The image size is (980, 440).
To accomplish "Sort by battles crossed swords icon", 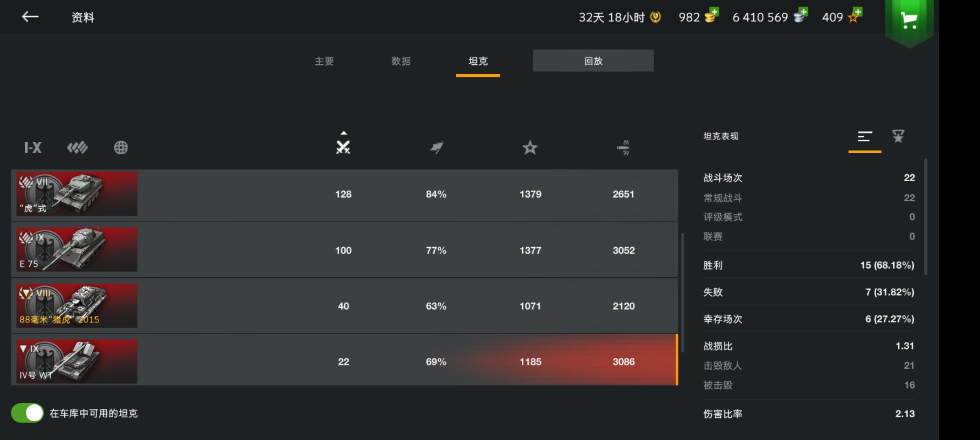I will click(343, 147).
